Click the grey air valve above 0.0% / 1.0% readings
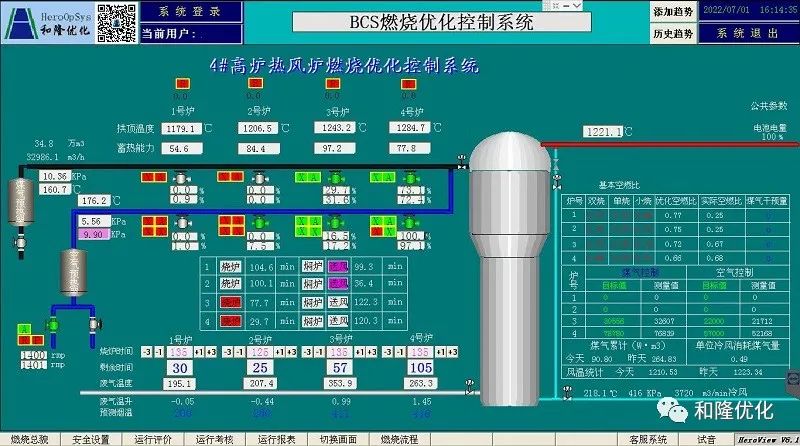This screenshot has height=446, width=800. 182,223
